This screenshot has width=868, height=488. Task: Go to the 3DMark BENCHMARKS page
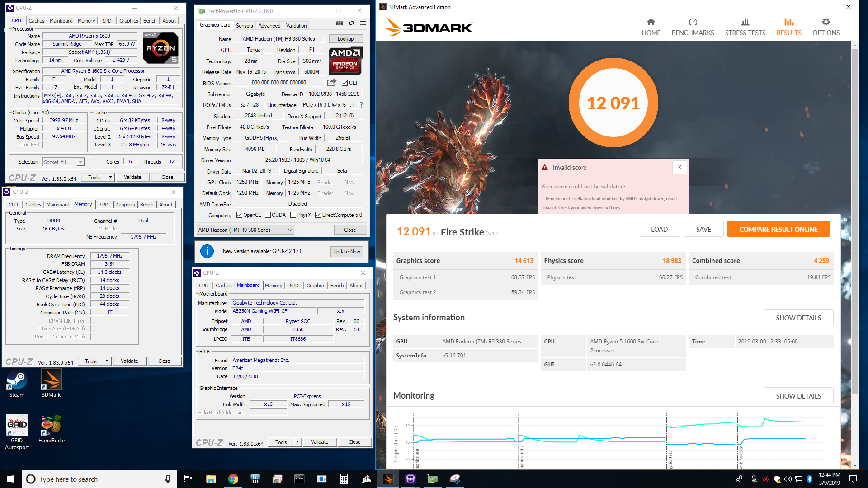(x=693, y=27)
